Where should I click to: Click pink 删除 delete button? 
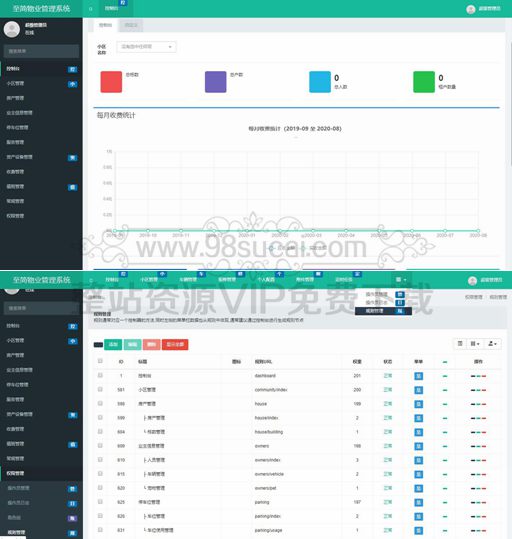click(x=152, y=344)
